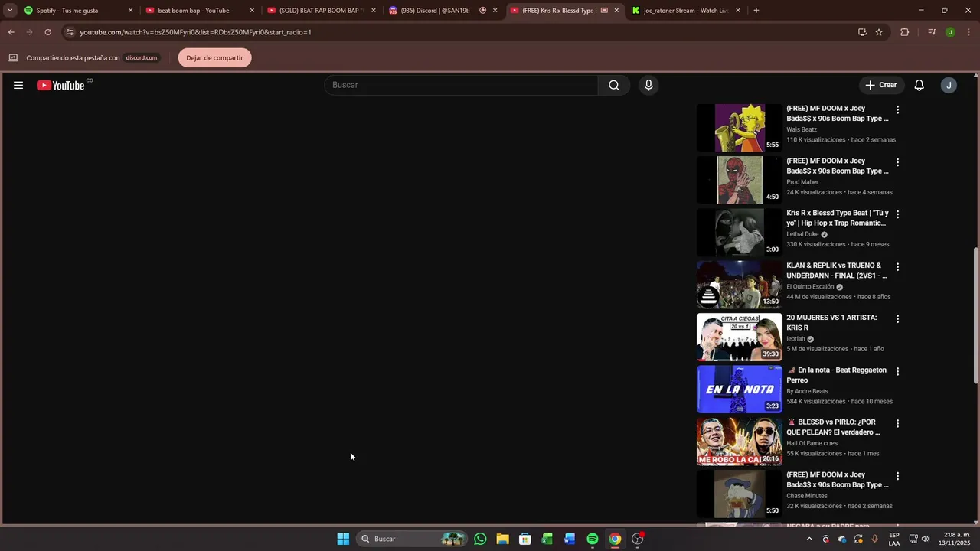Open the Chrome profile avatar
This screenshot has width=980, height=551.
[950, 32]
